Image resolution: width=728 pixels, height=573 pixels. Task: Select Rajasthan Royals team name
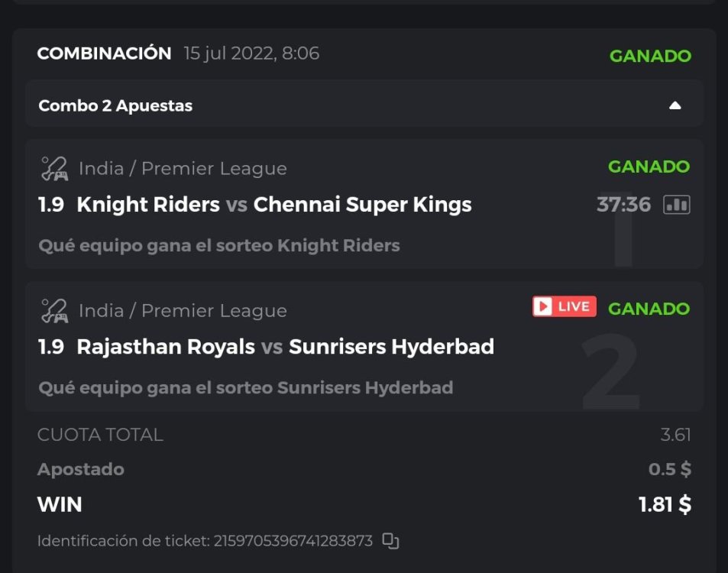coord(166,347)
